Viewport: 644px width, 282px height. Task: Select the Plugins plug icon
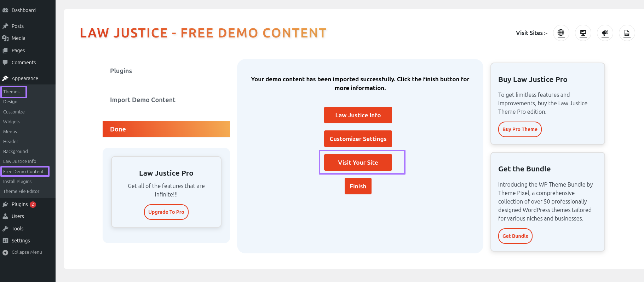coord(5,204)
